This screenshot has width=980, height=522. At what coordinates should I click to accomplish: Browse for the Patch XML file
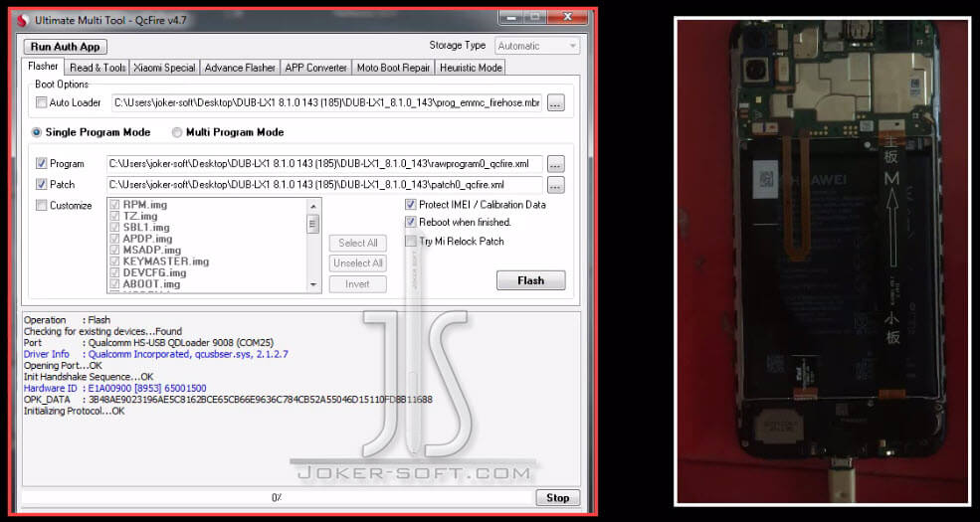coord(555,185)
